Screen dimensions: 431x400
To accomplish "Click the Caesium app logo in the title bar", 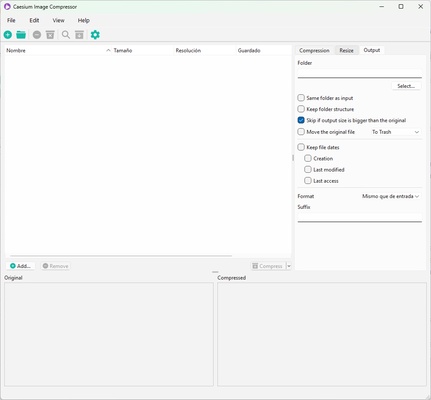I will 7,7.
